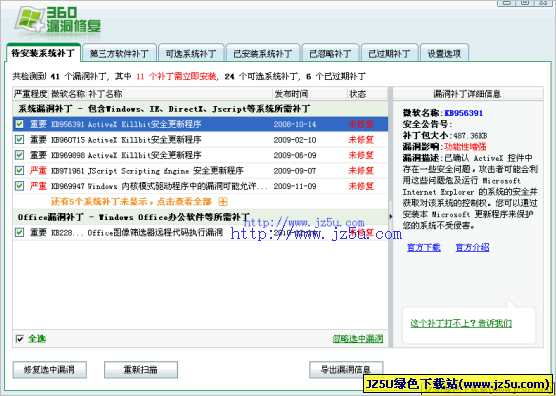
Task: Toggle the KB969947 kernel patch checkbox
Action: click(x=20, y=186)
